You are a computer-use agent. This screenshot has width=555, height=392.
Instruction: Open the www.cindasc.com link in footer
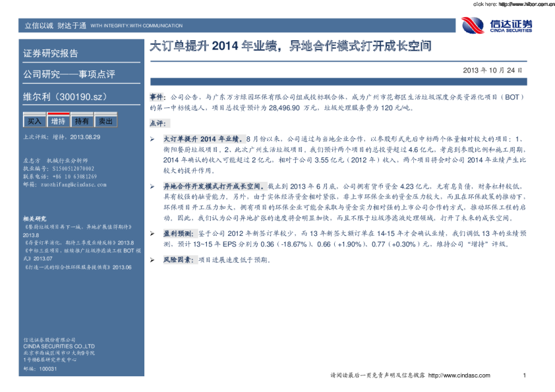(459, 376)
